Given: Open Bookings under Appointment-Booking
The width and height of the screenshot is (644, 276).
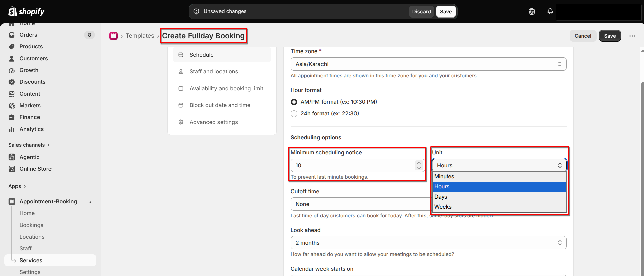Looking at the screenshot, I should point(31,225).
